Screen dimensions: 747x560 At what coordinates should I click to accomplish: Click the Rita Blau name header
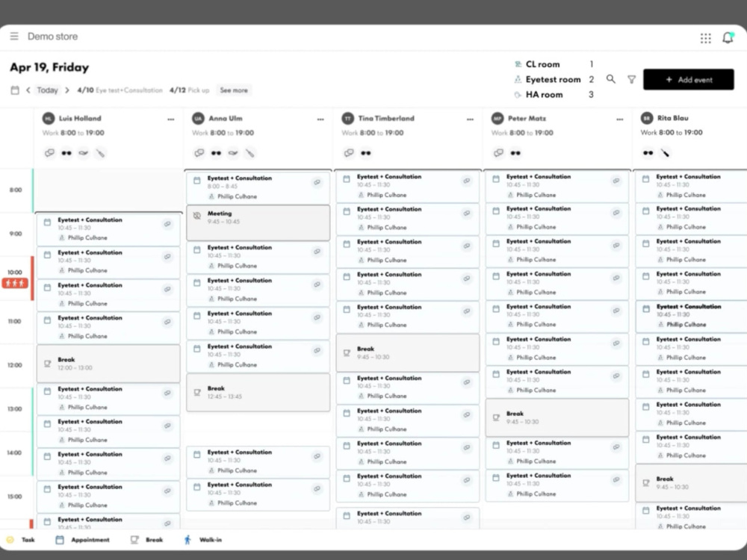(673, 118)
